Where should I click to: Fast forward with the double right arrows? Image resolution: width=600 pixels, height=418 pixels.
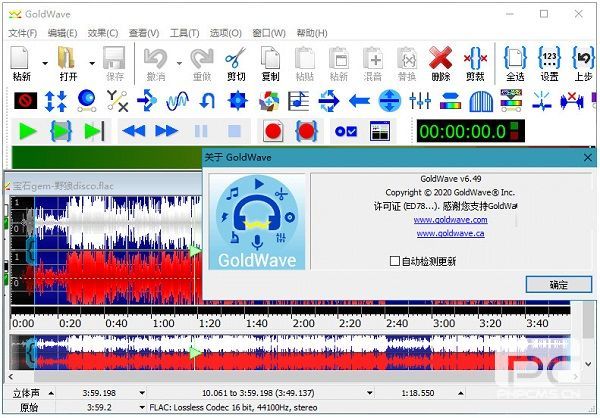(x=166, y=131)
